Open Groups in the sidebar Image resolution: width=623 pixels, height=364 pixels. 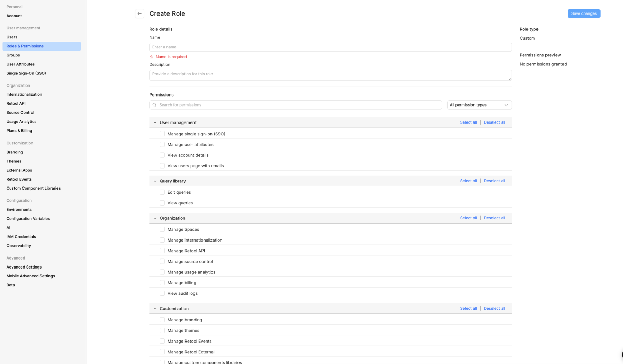click(13, 55)
